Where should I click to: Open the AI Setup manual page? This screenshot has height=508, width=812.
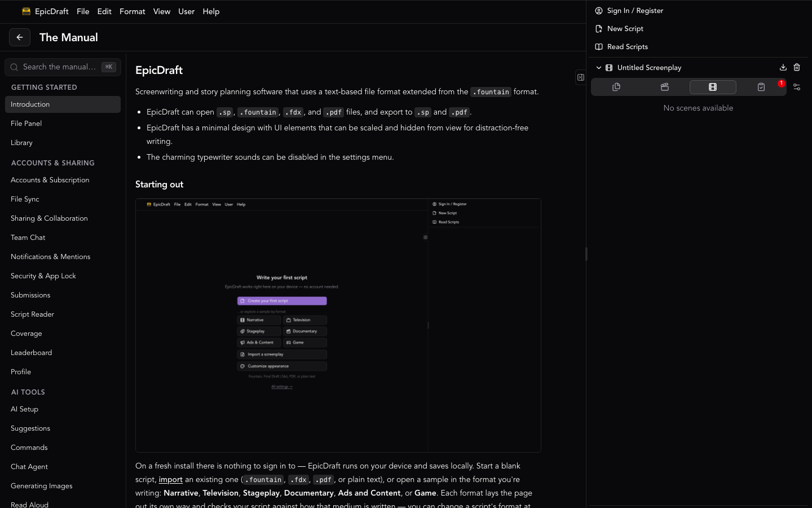coord(63,409)
